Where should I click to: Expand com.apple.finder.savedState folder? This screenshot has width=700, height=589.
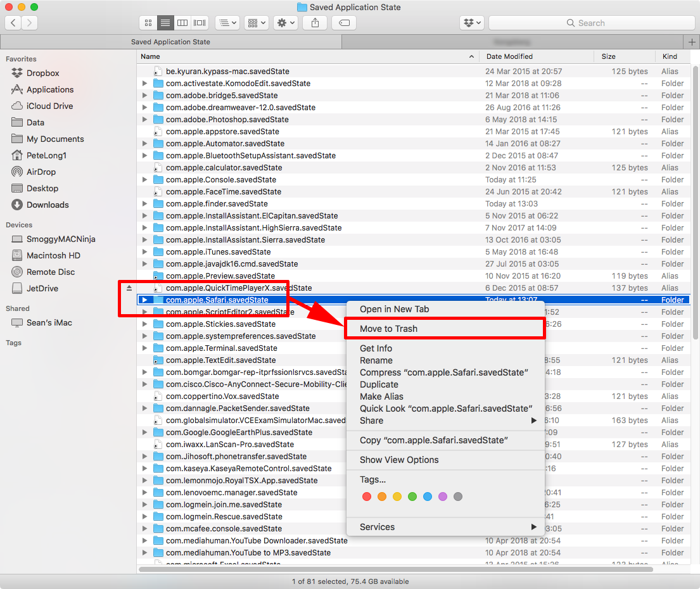tap(144, 204)
